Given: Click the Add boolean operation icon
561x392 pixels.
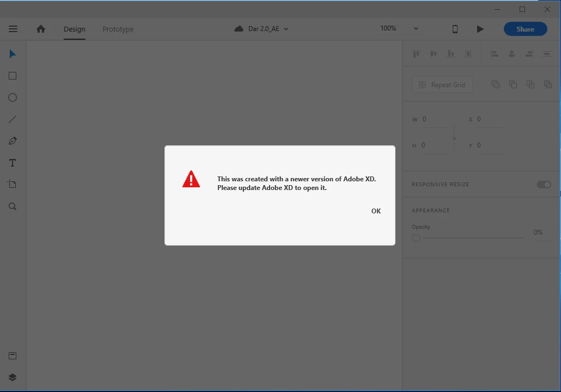Looking at the screenshot, I should 496,84.
